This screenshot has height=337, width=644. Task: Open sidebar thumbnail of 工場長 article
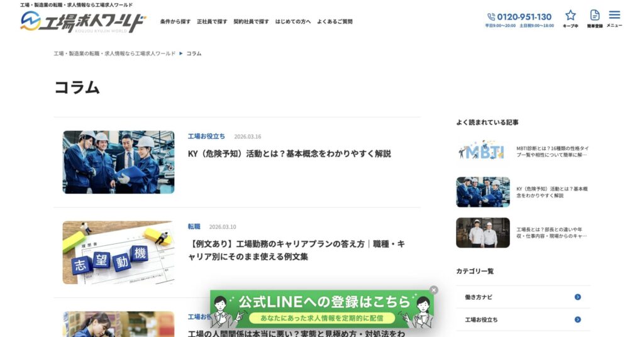[483, 233]
